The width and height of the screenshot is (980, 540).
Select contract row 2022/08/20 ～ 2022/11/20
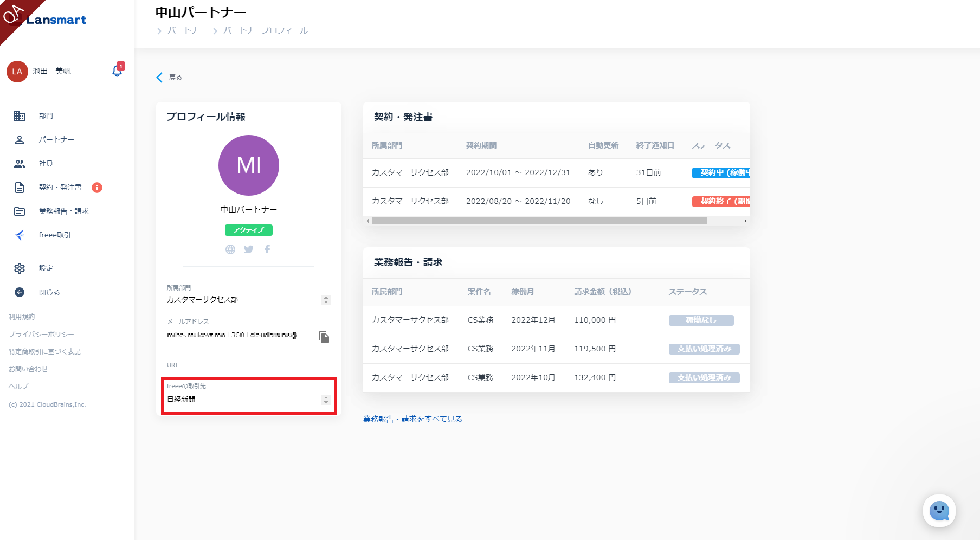coord(557,202)
